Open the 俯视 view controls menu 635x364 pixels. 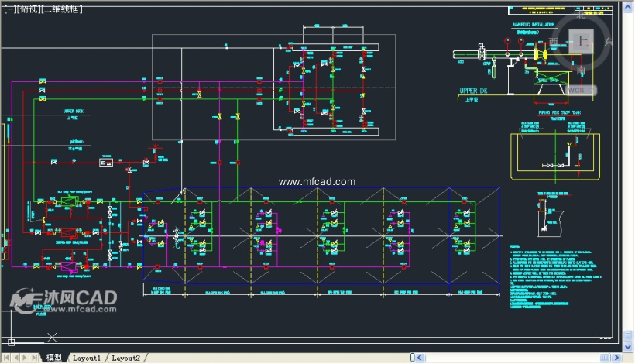pyautogui.click(x=26, y=9)
